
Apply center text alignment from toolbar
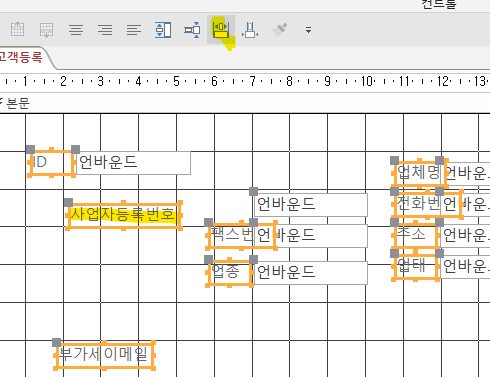pos(76,30)
